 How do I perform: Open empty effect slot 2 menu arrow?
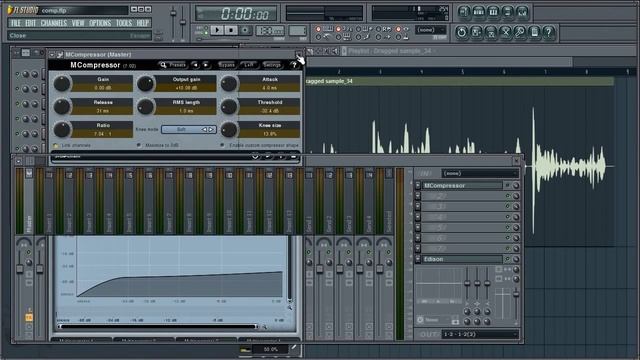pyautogui.click(x=418, y=196)
